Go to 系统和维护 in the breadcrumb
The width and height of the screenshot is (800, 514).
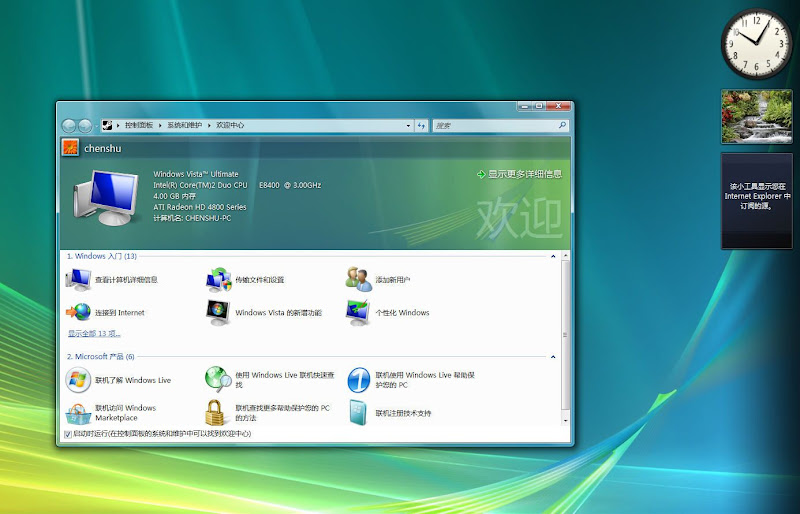coord(184,125)
